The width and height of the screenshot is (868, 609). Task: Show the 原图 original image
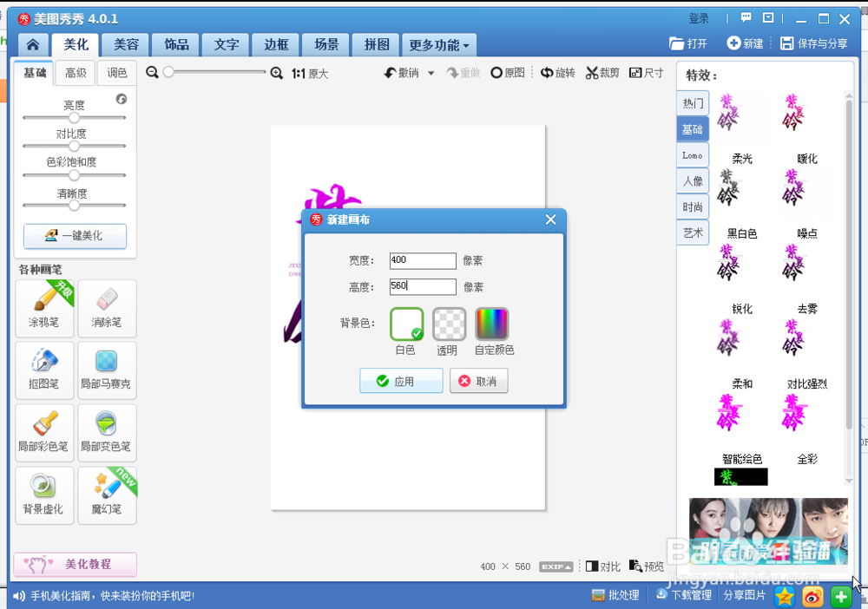point(508,73)
